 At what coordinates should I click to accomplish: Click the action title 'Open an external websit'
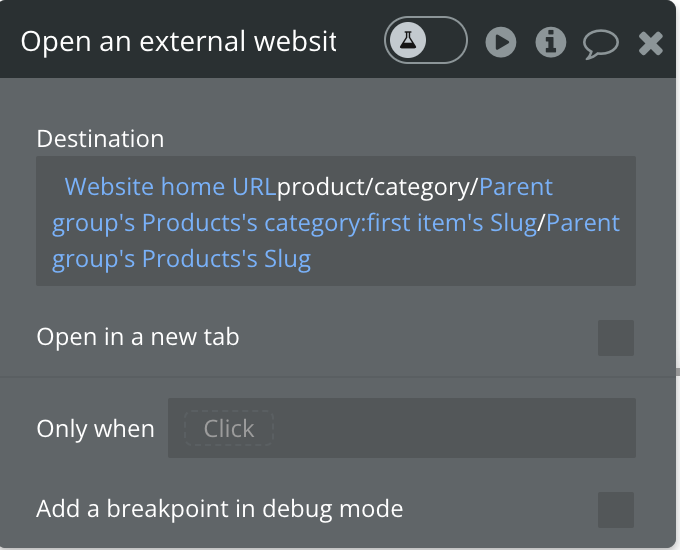pyautogui.click(x=179, y=42)
